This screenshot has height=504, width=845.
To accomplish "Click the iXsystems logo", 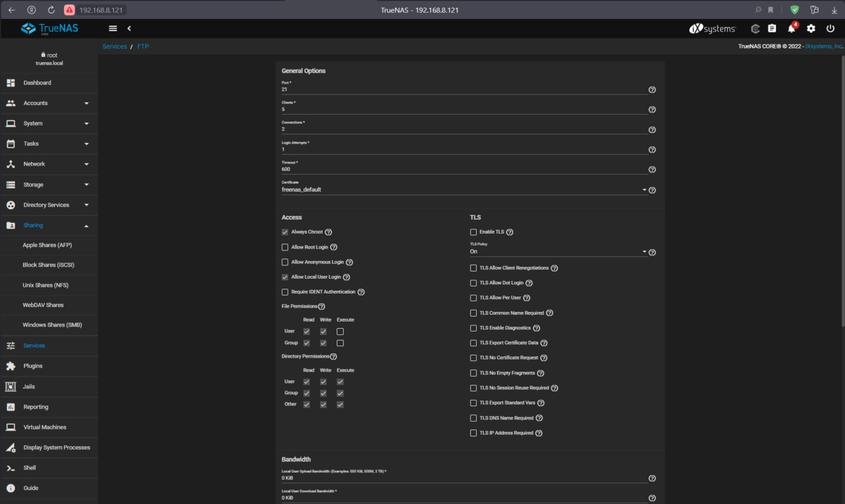I will click(x=712, y=28).
